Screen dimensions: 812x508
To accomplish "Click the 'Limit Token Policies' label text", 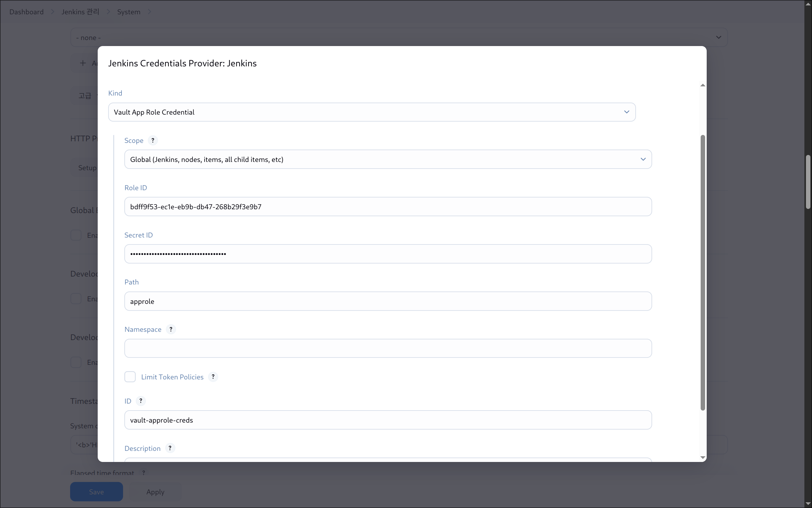I will (172, 377).
